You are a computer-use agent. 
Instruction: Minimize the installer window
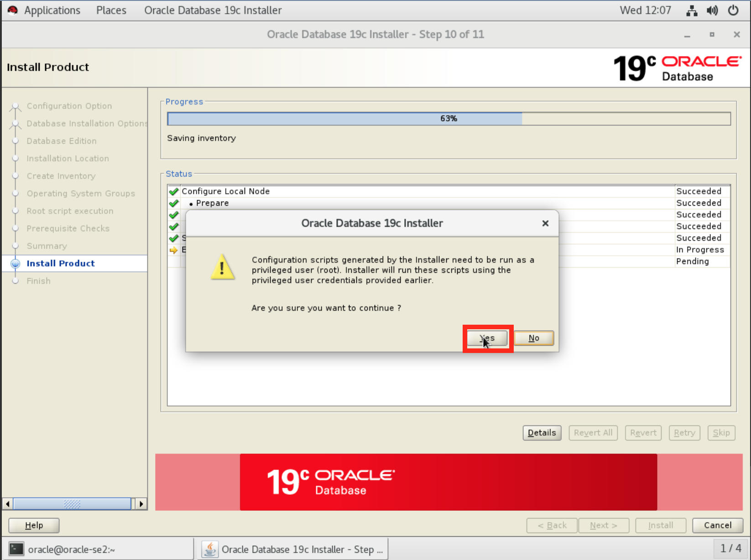point(687,35)
